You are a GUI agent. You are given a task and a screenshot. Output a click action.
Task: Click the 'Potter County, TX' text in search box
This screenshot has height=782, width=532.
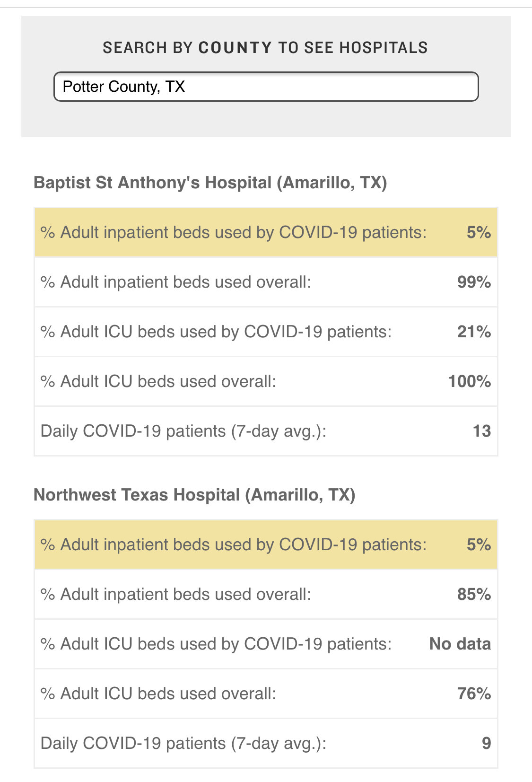tap(124, 87)
